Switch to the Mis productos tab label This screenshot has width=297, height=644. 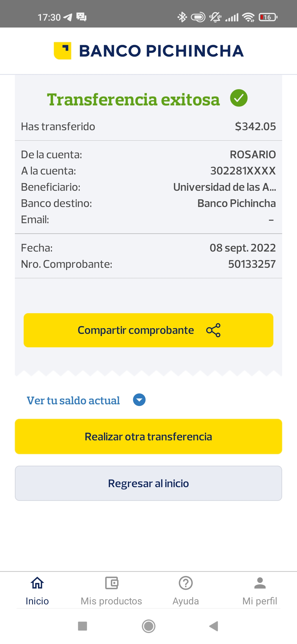111,601
